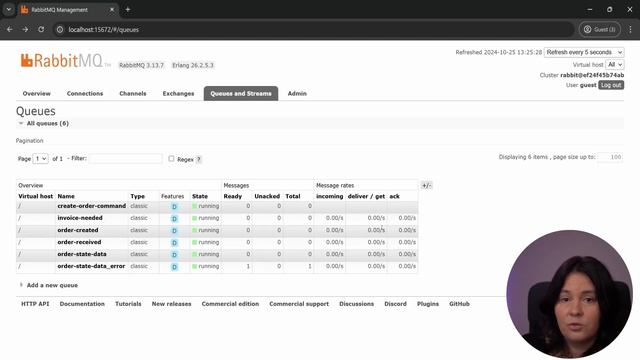Viewport: 640px width, 360px height.
Task: Click the D feature badge for invoice-needed
Action: click(x=174, y=219)
